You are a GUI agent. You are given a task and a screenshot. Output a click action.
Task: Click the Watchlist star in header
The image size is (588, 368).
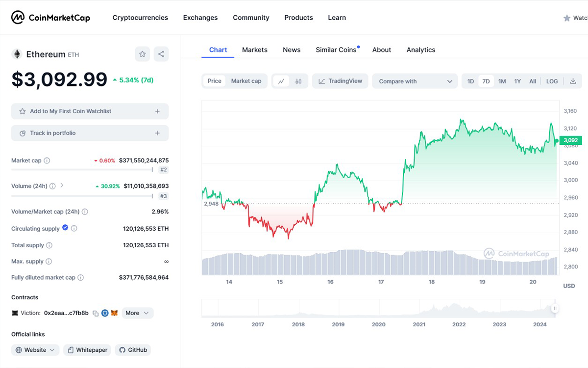(x=567, y=18)
